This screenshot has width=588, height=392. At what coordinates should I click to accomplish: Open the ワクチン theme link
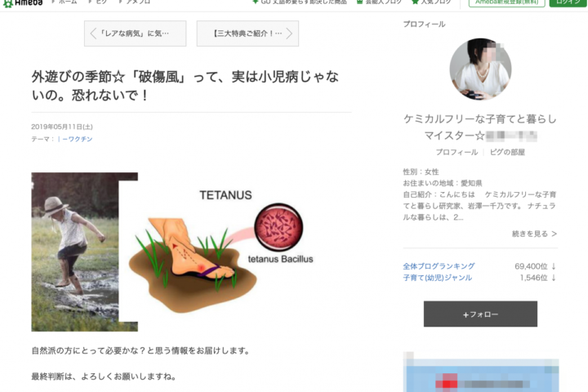pyautogui.click(x=75, y=139)
